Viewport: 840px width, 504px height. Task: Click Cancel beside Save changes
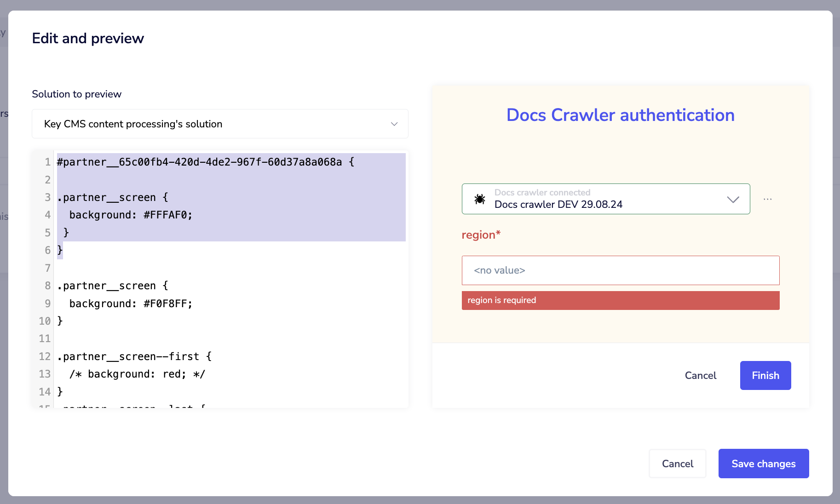pyautogui.click(x=677, y=464)
